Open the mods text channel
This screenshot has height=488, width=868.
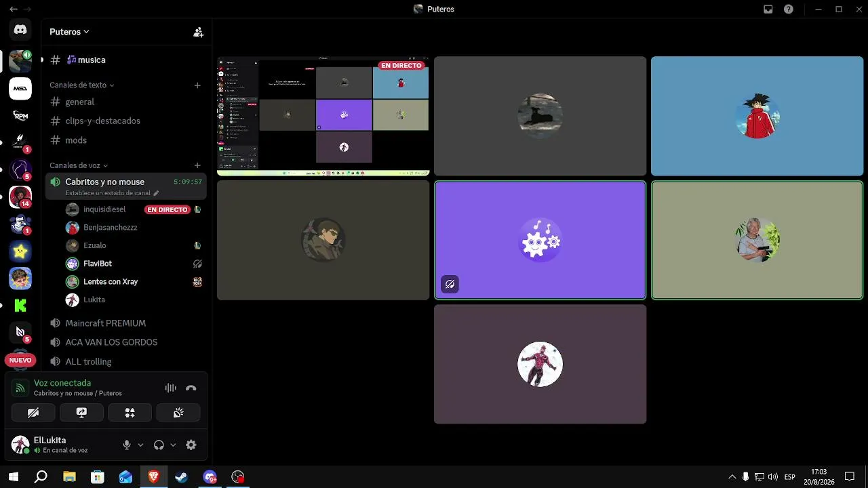click(x=126, y=140)
